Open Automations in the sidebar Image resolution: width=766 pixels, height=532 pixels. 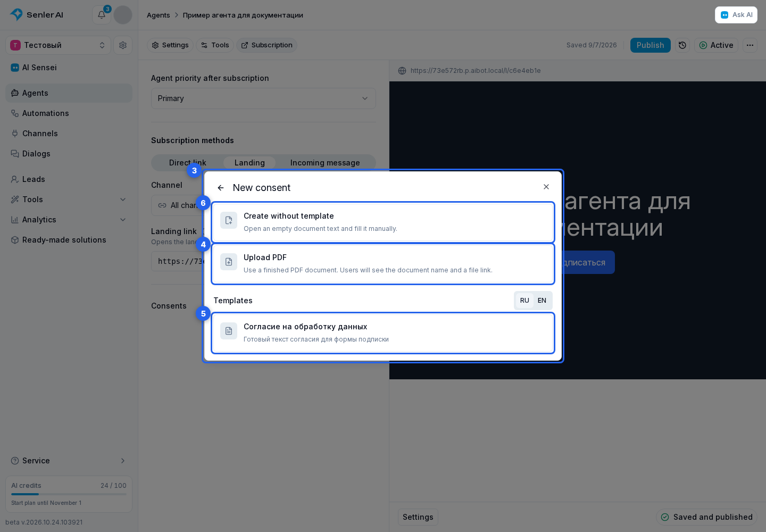(69, 113)
